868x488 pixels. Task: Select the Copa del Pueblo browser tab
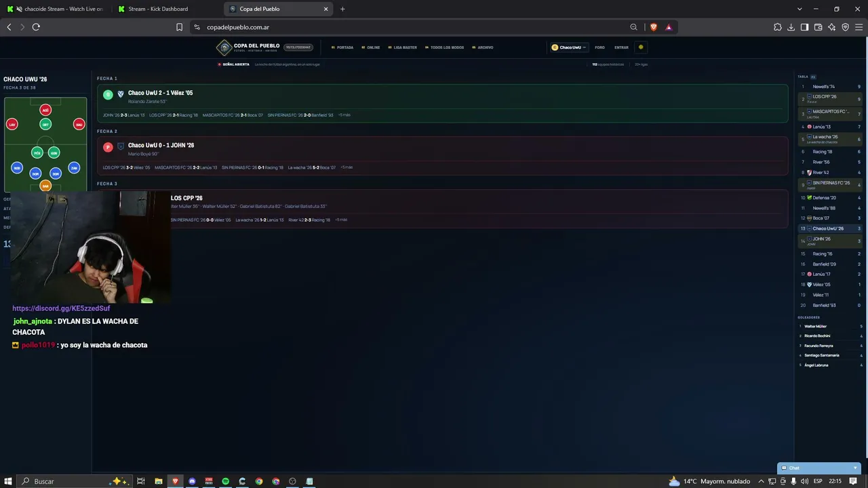[278, 9]
